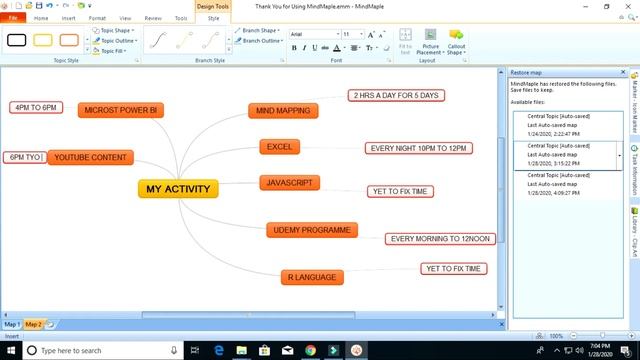Viewport: 640px width, 360px height.
Task: Select the MY ACTIVITY central topic
Action: tap(178, 189)
